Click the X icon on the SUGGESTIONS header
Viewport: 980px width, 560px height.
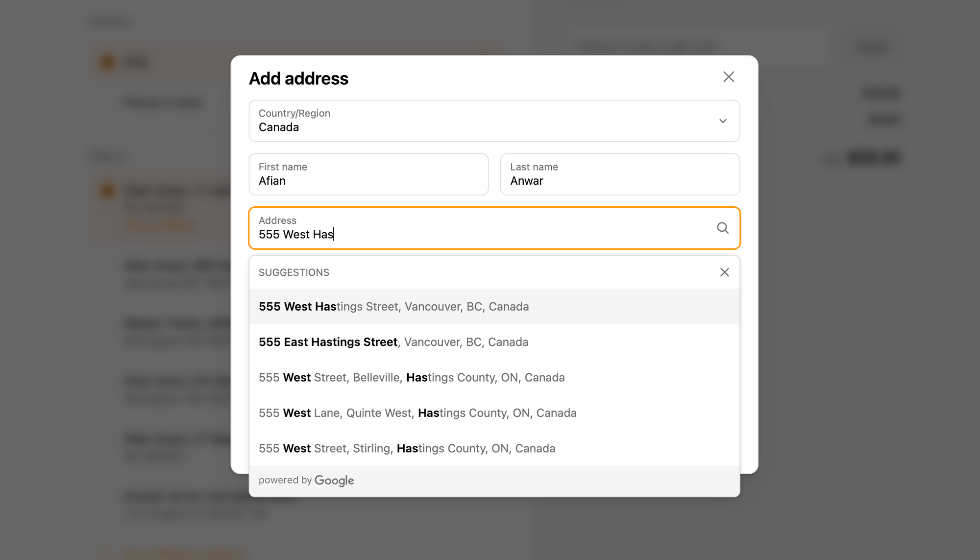pyautogui.click(x=724, y=272)
